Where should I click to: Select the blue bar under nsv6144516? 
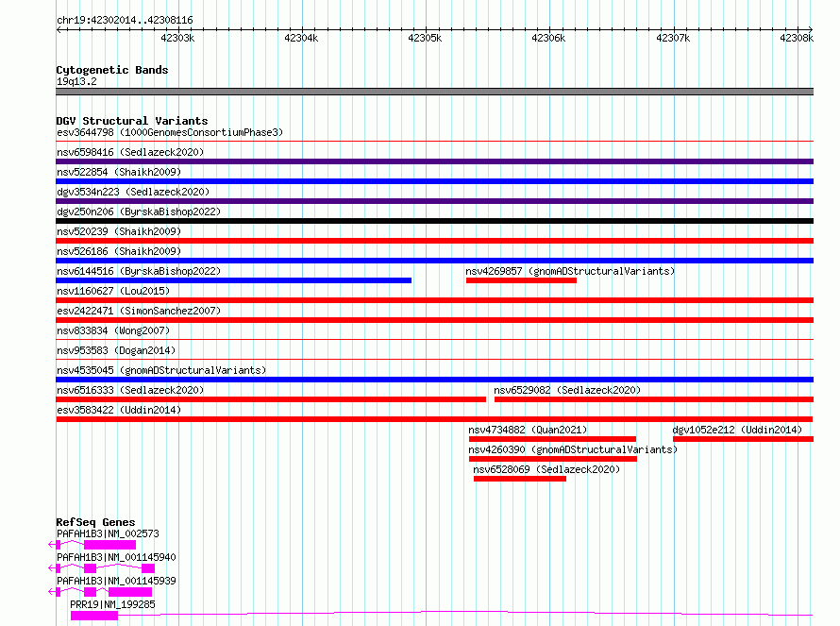(233, 280)
